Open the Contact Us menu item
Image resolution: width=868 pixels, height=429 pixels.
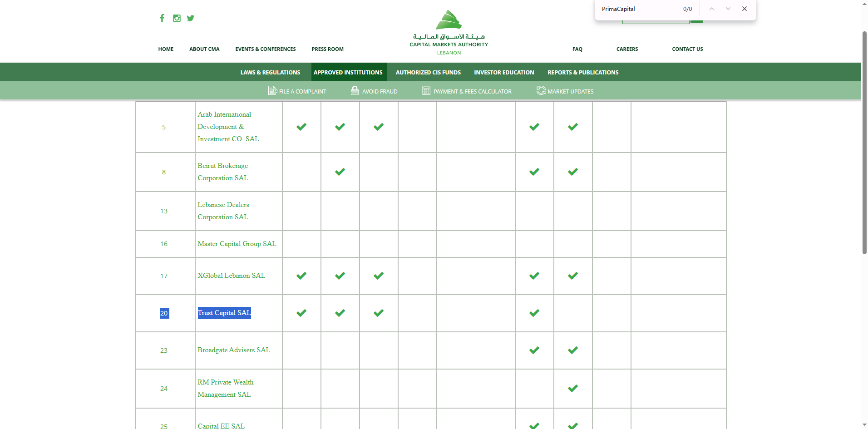(x=687, y=49)
